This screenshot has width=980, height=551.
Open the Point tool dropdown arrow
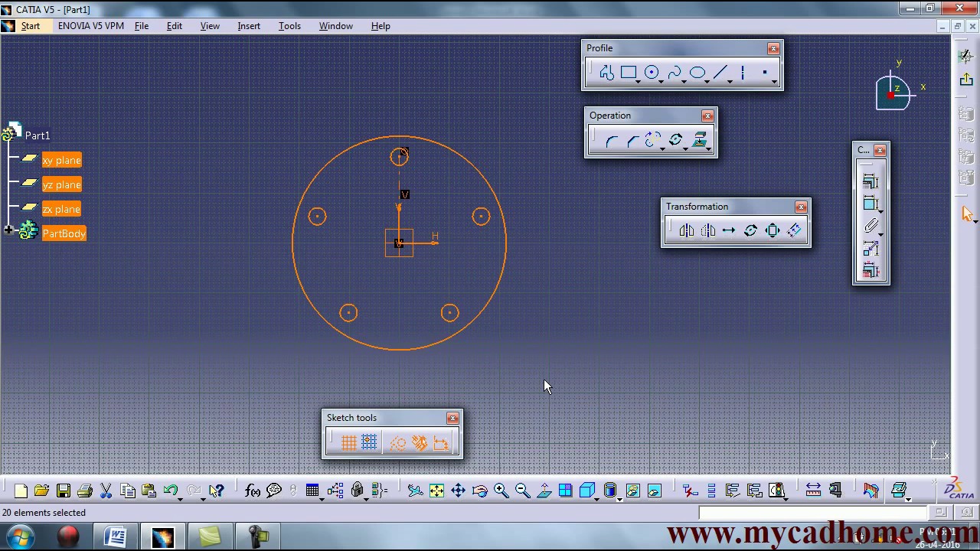click(x=775, y=81)
